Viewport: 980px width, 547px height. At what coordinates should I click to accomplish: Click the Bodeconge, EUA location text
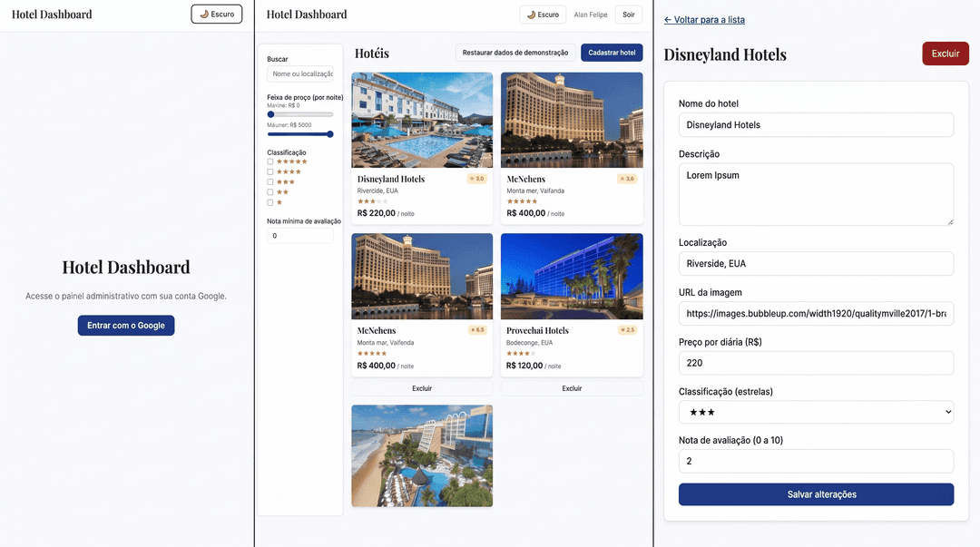coord(529,343)
